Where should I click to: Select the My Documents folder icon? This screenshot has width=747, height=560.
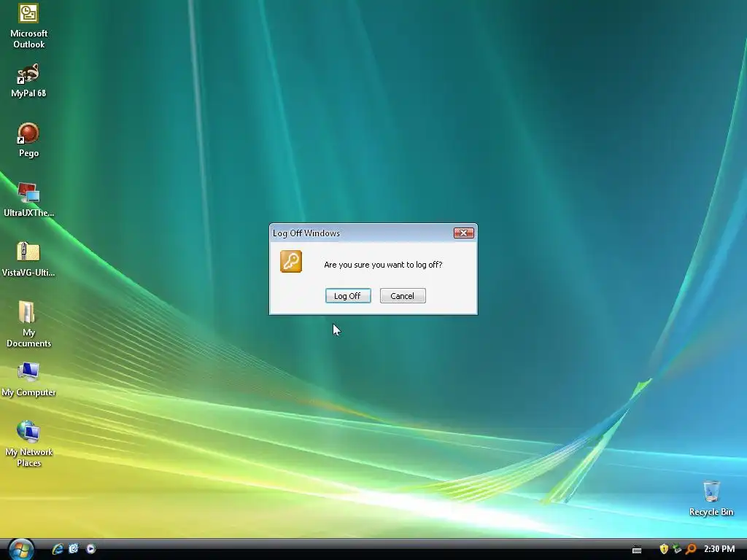(x=28, y=324)
